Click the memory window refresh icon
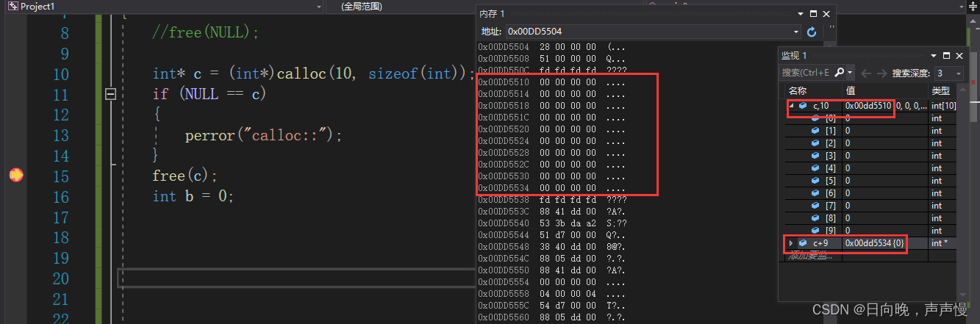Image resolution: width=980 pixels, height=324 pixels. pyautogui.click(x=812, y=32)
